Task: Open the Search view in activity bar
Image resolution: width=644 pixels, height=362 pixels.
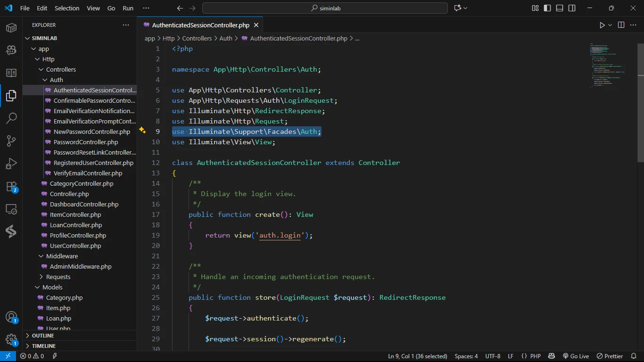Action: (x=11, y=118)
